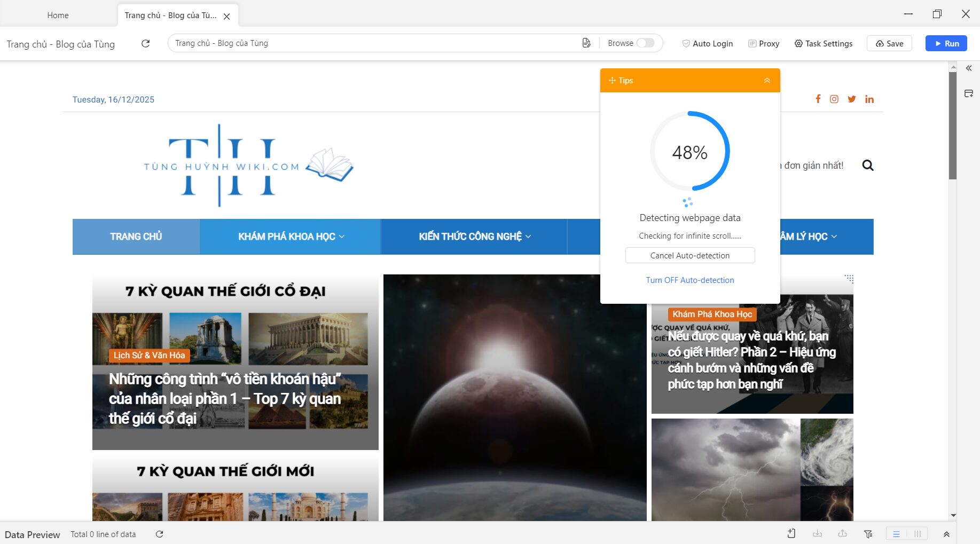
Task: Refresh the webpage with the reload icon
Action: (x=145, y=43)
